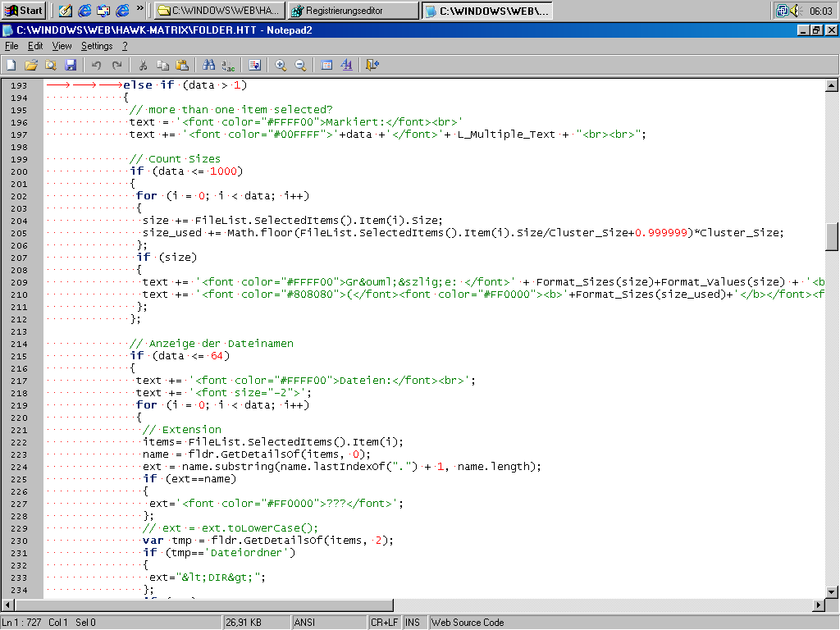Screen dimensions: 840x630
Task: Click the comment '// Count Sizes'
Action: (x=175, y=159)
